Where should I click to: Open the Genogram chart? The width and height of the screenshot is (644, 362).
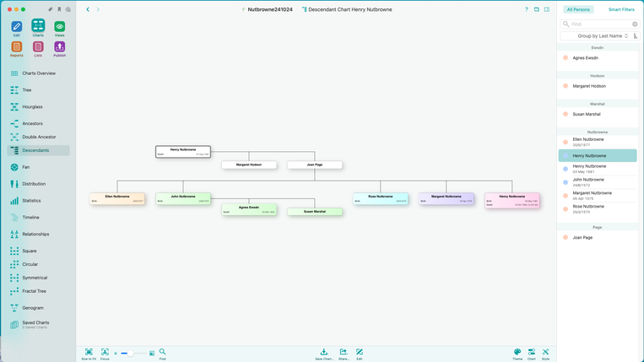pyautogui.click(x=38, y=308)
